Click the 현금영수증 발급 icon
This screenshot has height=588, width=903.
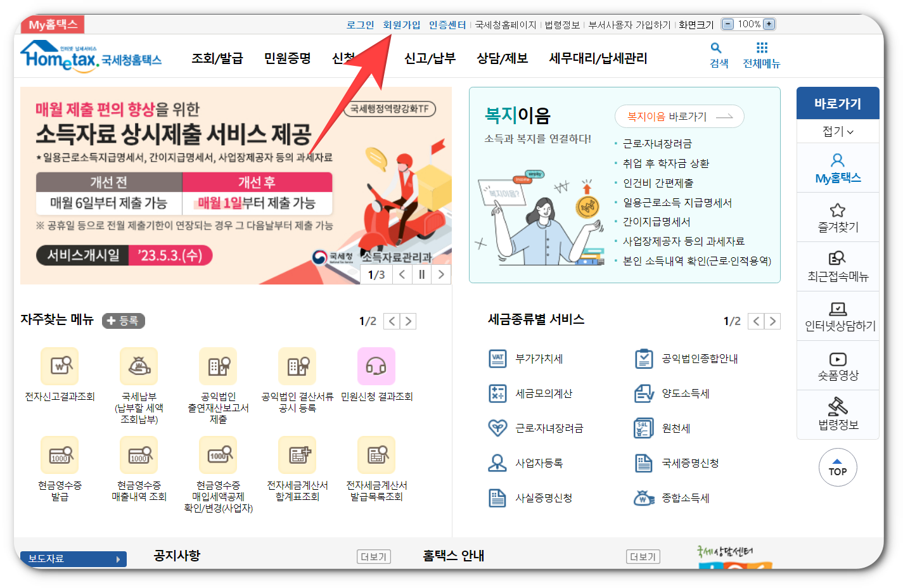point(60,455)
